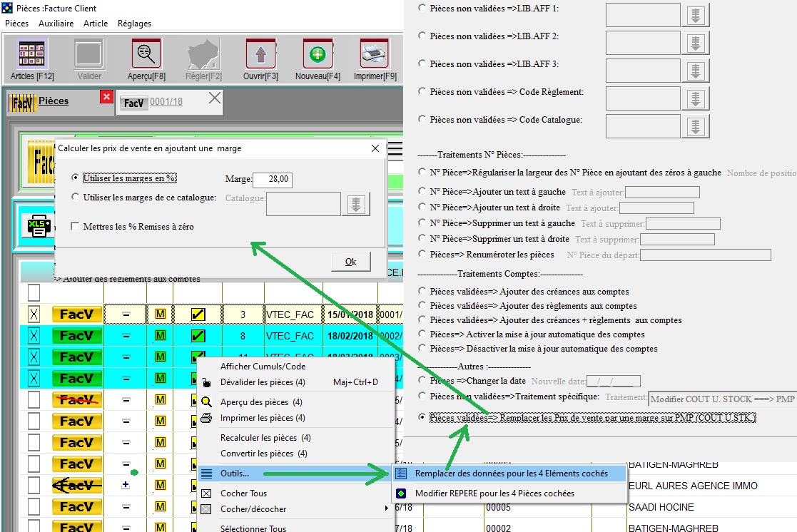Click printer icon beside Imprimer les pièces
This screenshot has width=797, height=532.
tap(206, 418)
